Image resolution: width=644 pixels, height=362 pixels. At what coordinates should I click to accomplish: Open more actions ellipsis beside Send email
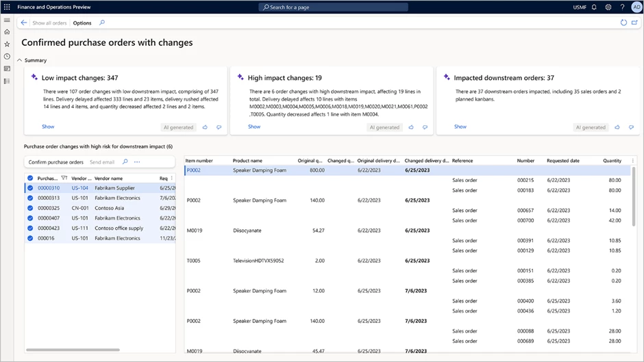137,162
